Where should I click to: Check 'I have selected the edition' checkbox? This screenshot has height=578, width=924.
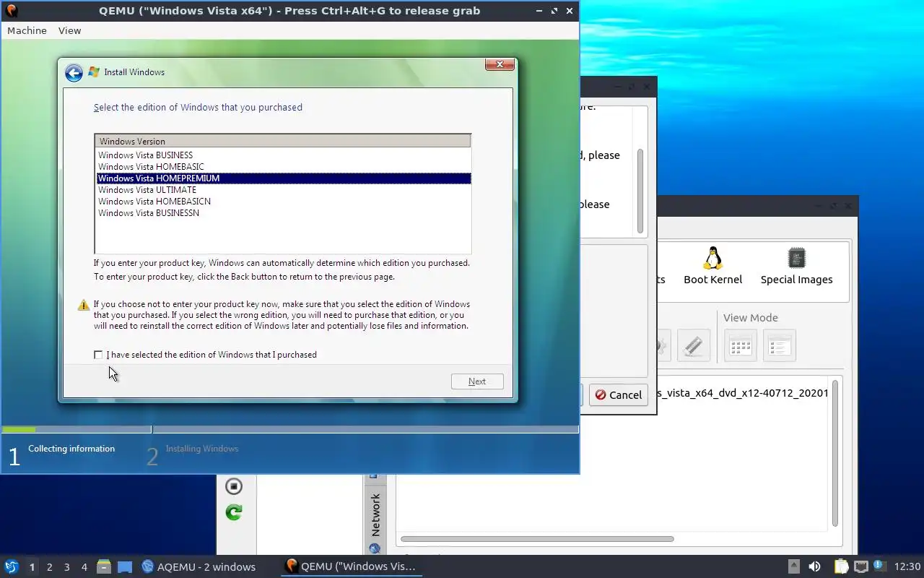tap(98, 355)
